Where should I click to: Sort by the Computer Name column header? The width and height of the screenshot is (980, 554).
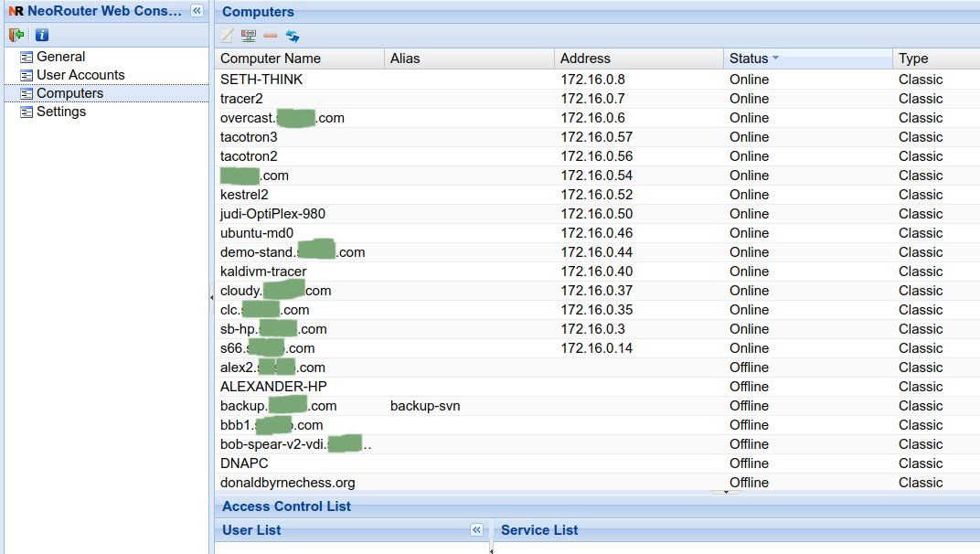pyautogui.click(x=271, y=59)
